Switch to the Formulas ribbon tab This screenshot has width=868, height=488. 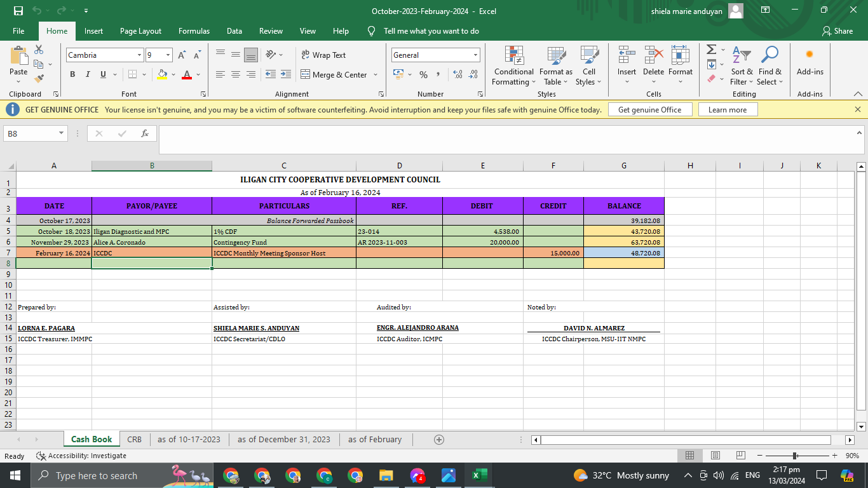(x=194, y=30)
